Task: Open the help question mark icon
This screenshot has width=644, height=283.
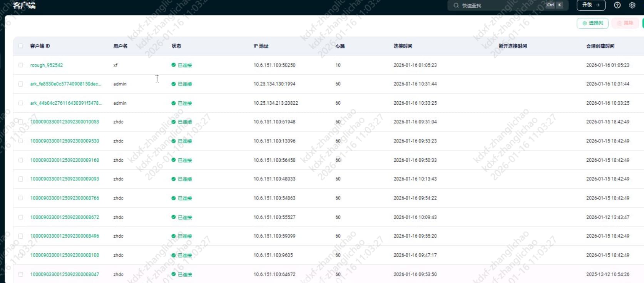Action: [x=617, y=5]
